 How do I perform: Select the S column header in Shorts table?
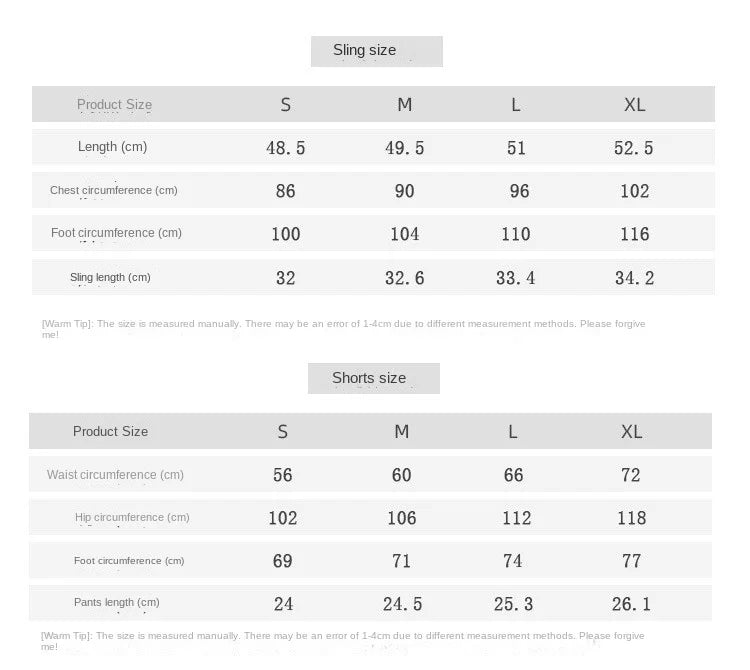click(283, 431)
